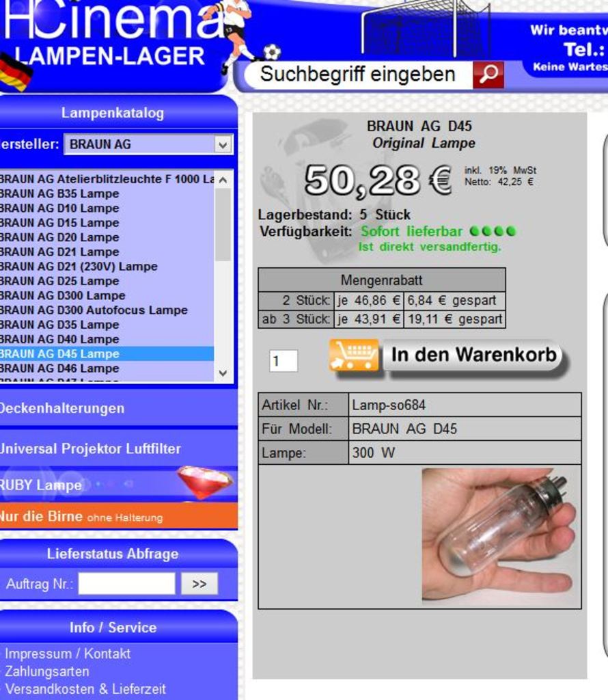Screen dimensions: 608x700
Task: Select BRAUN AG D21 Lampe entry
Action: 107,252
